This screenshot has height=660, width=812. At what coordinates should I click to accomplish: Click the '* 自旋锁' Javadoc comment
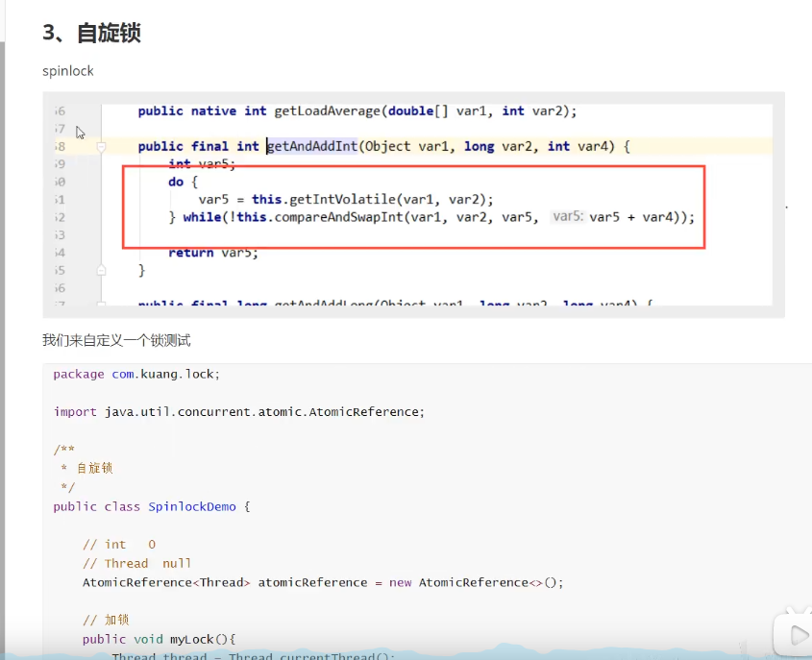click(x=86, y=469)
